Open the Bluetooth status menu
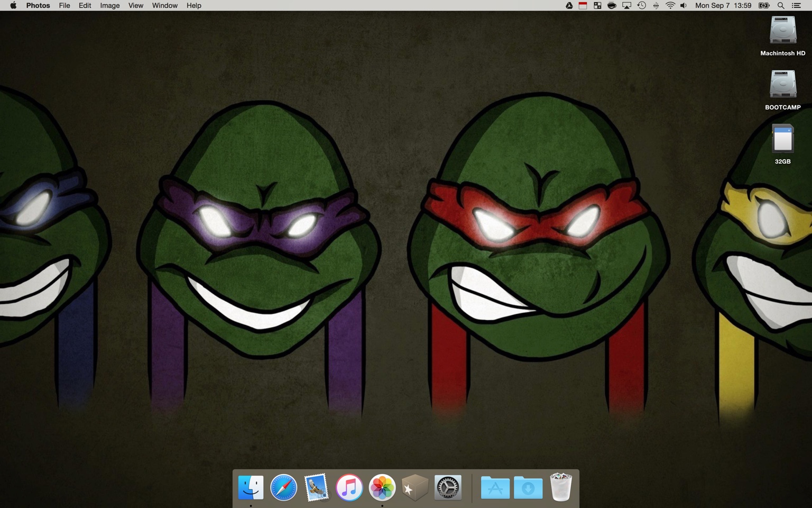Screen dimensions: 812x508 click(x=656, y=5)
